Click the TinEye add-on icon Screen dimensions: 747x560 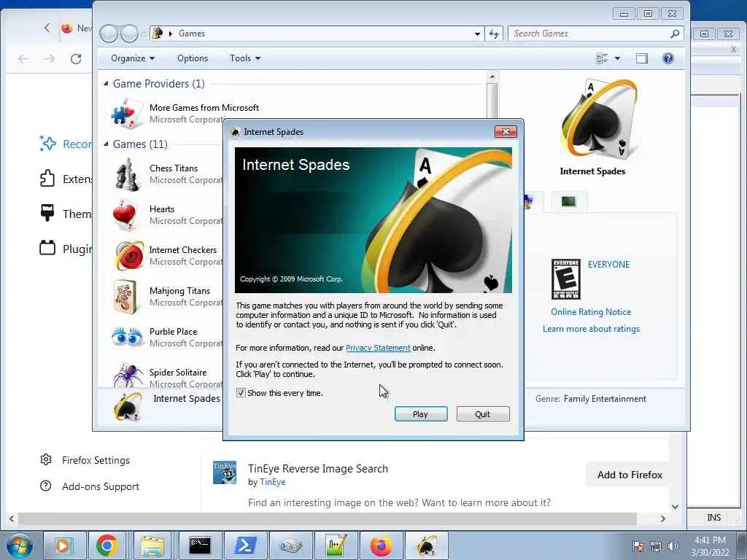pos(225,472)
